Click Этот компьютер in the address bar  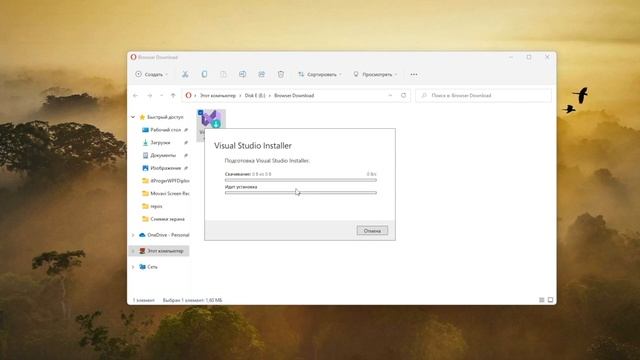(218, 96)
